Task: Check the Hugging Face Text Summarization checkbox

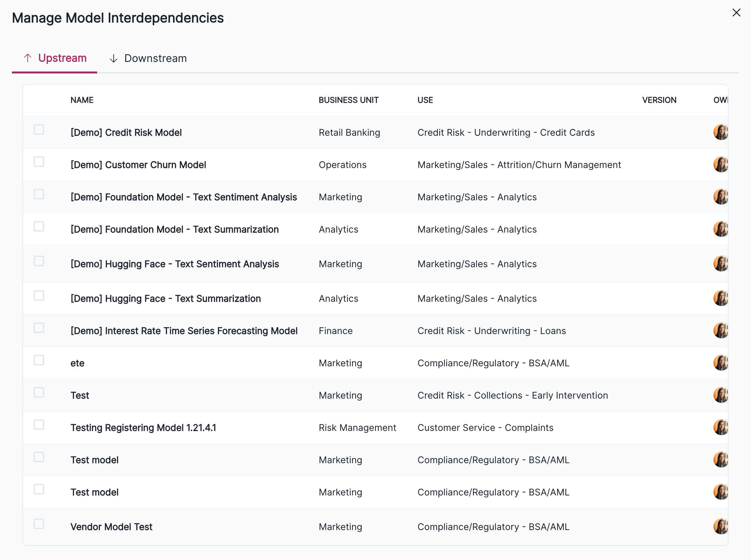Action: tap(39, 295)
